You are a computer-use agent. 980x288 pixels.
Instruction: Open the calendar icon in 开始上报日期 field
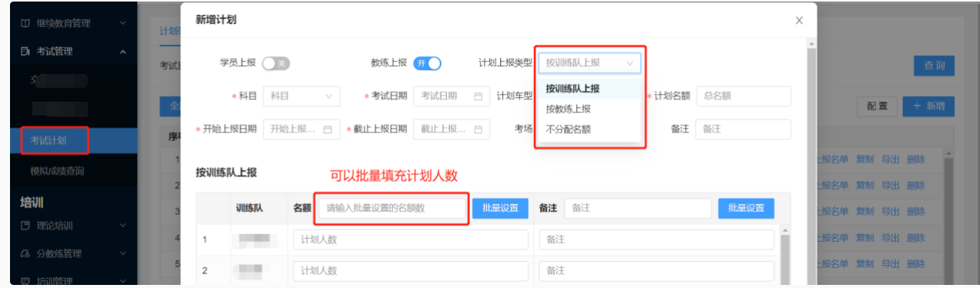(x=327, y=129)
